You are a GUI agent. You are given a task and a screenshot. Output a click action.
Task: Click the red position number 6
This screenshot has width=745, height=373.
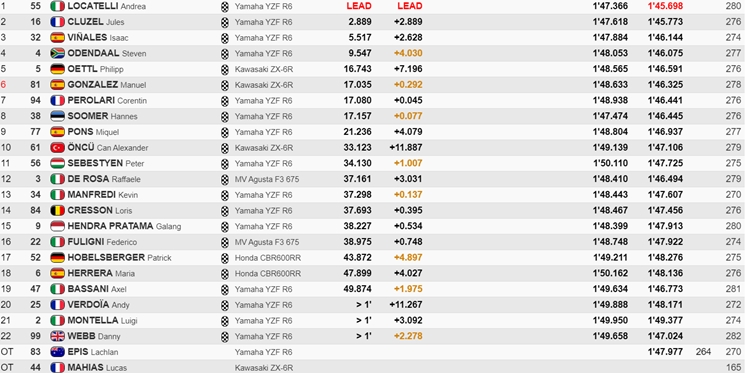coord(4,85)
